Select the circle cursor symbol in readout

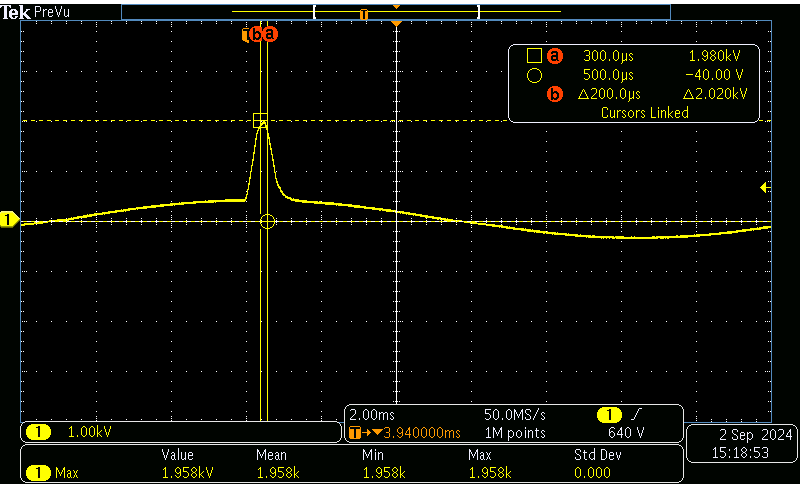534,75
